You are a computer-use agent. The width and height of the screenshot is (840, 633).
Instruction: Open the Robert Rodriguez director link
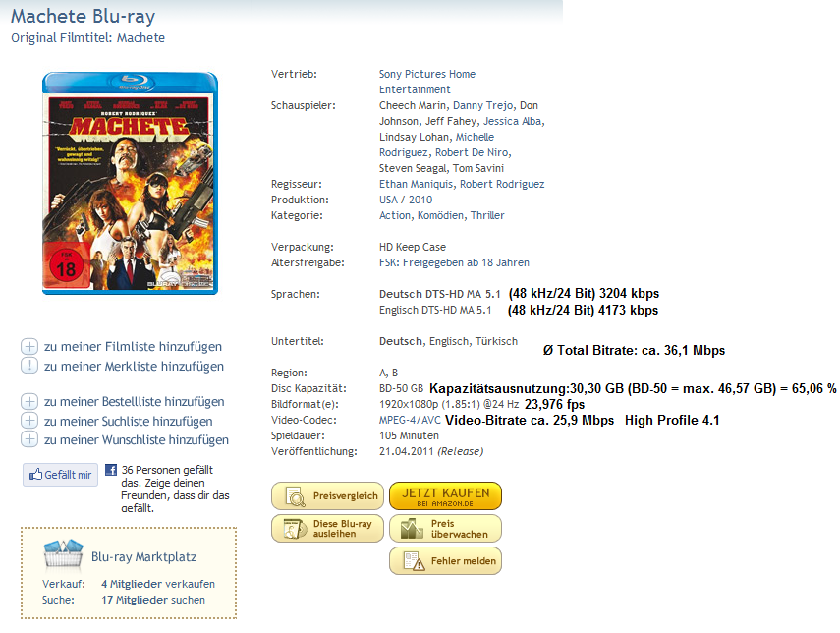point(502,184)
